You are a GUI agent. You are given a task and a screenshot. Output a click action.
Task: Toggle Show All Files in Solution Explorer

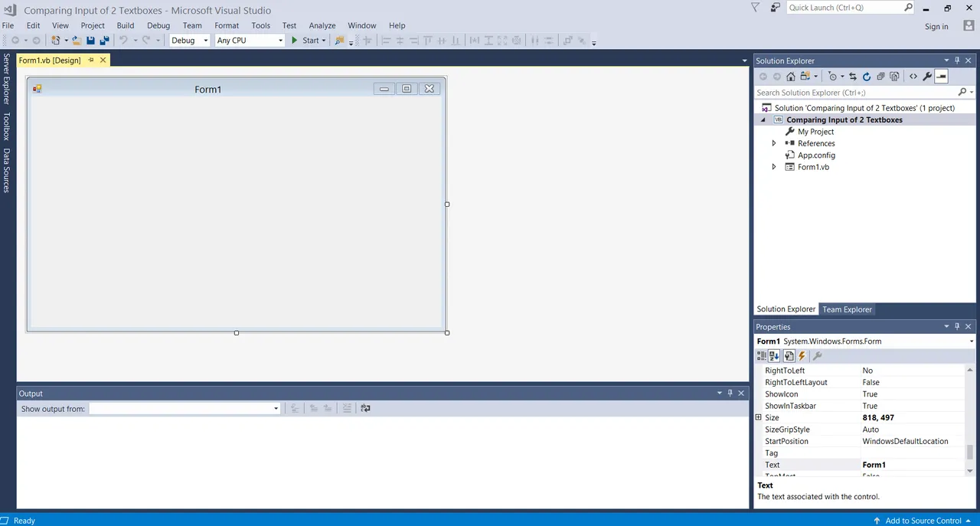(x=893, y=77)
